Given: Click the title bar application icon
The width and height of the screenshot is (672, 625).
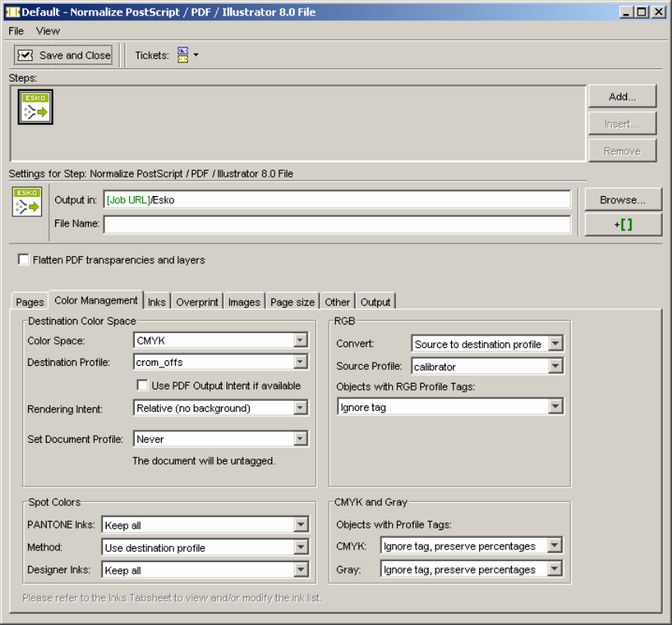Looking at the screenshot, I should click(12, 12).
